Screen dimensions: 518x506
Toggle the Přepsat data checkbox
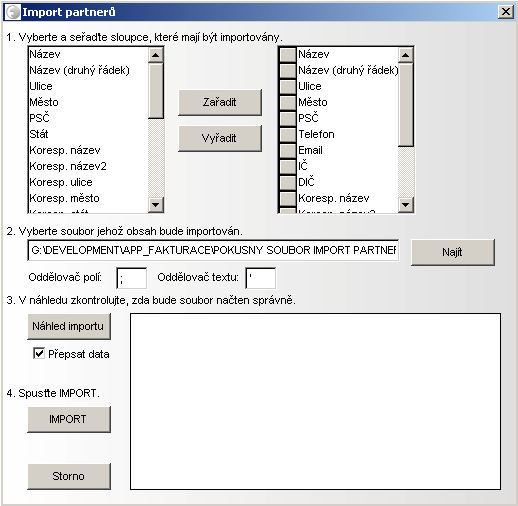39,353
